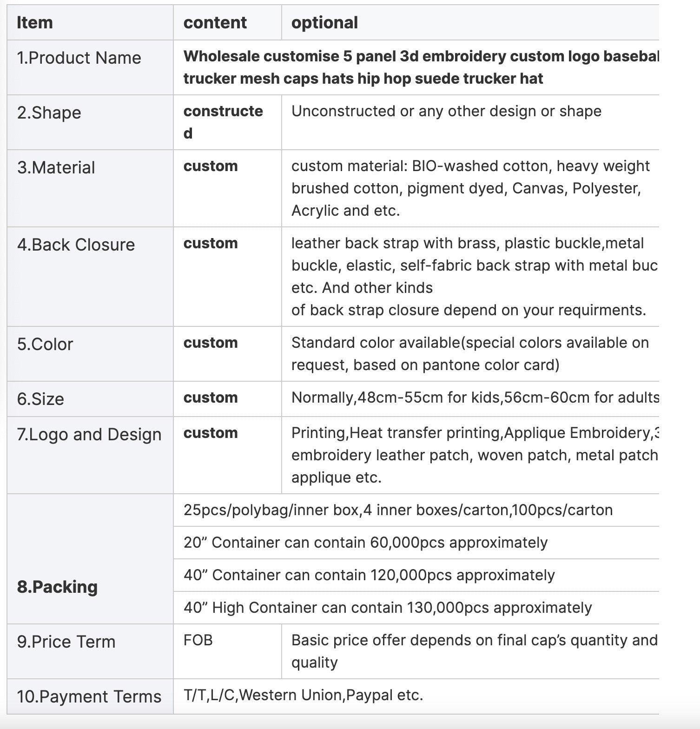Click the leather back strap description

tap(474, 277)
